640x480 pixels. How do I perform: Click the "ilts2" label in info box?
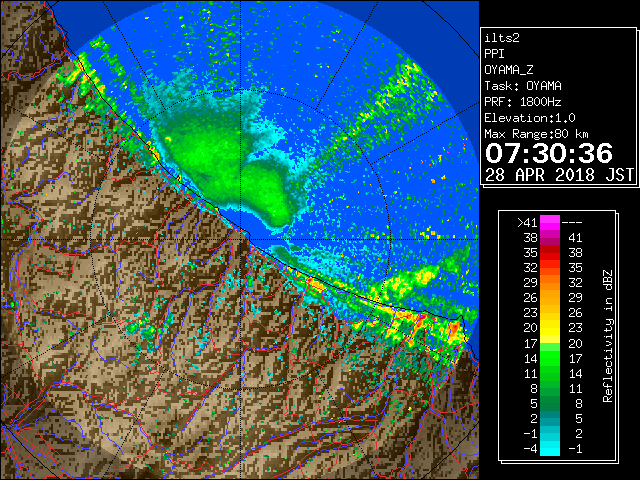(x=502, y=38)
